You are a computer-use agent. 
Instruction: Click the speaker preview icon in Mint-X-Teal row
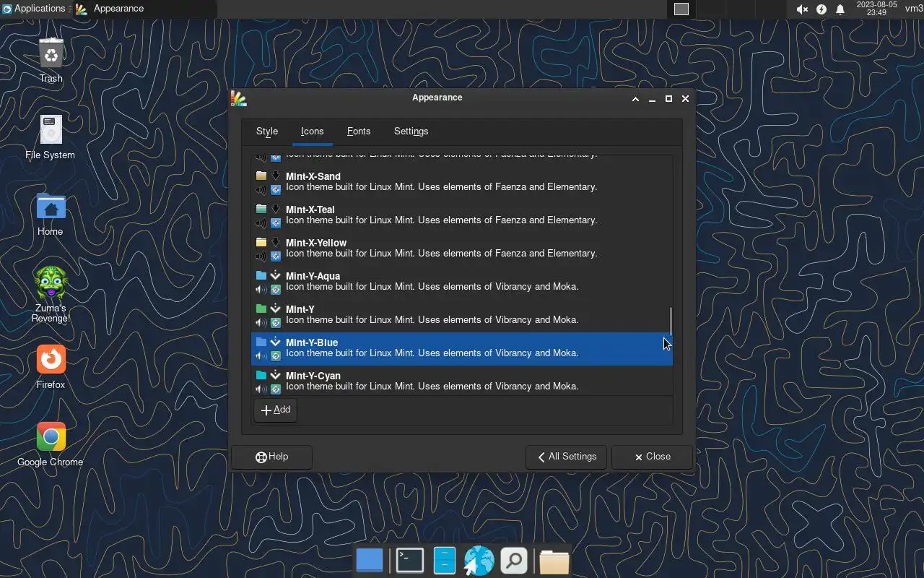click(x=261, y=223)
